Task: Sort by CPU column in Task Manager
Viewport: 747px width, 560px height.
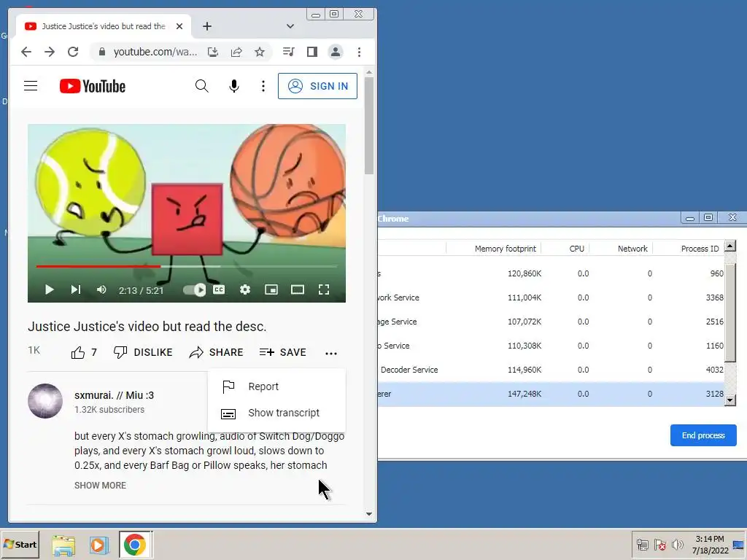Action: click(x=576, y=249)
